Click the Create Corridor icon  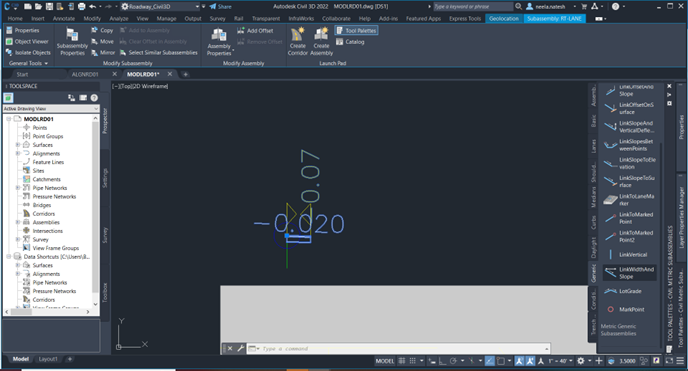click(297, 41)
